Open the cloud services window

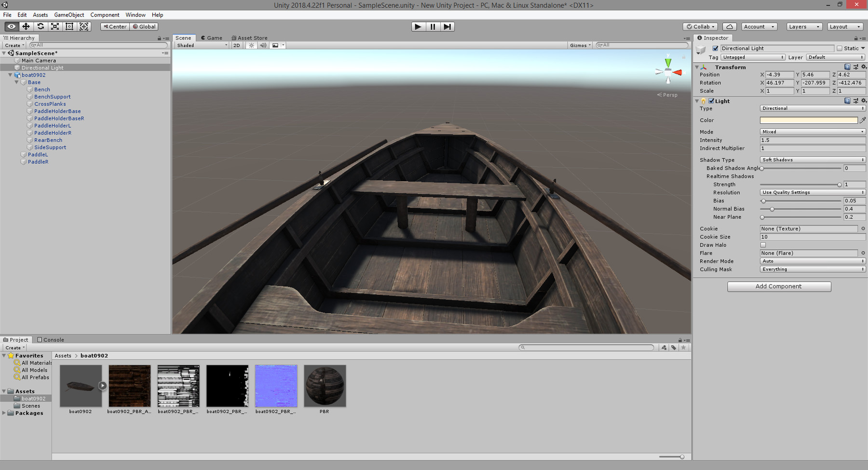coord(729,27)
